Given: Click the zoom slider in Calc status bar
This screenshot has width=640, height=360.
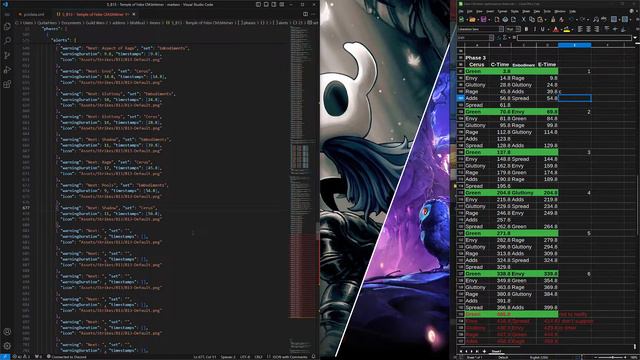Looking at the screenshot, I should 610,357.
